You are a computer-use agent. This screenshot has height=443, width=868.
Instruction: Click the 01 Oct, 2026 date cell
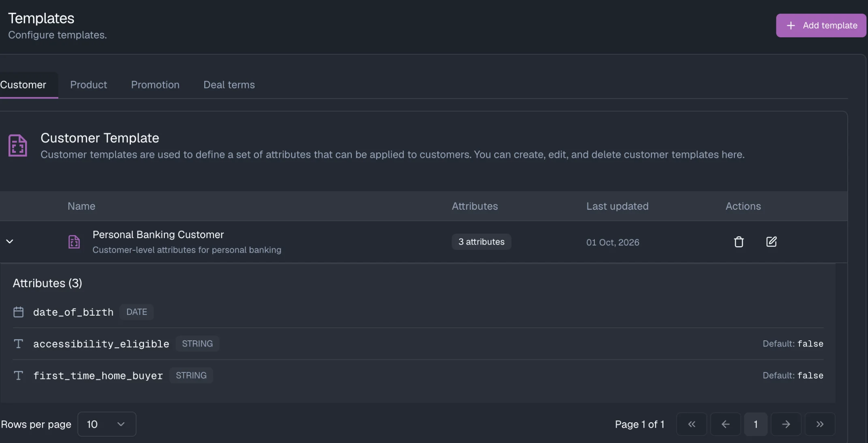point(613,242)
